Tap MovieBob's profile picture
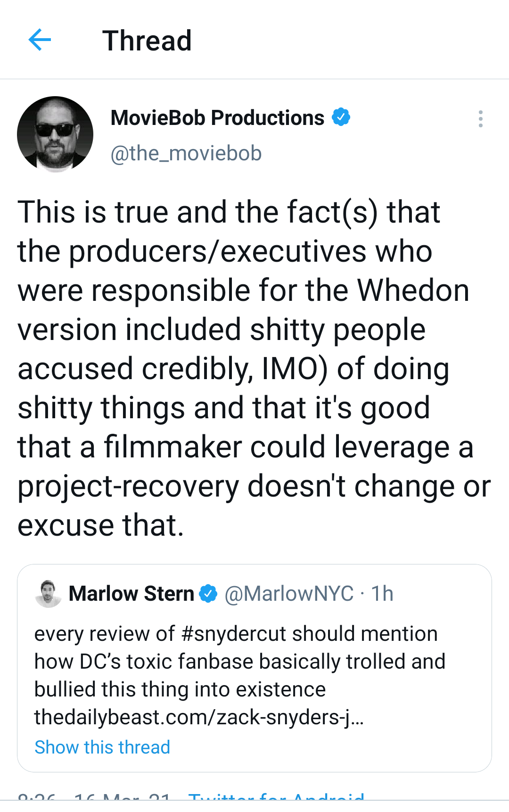Image resolution: width=509 pixels, height=812 pixels. tap(55, 134)
